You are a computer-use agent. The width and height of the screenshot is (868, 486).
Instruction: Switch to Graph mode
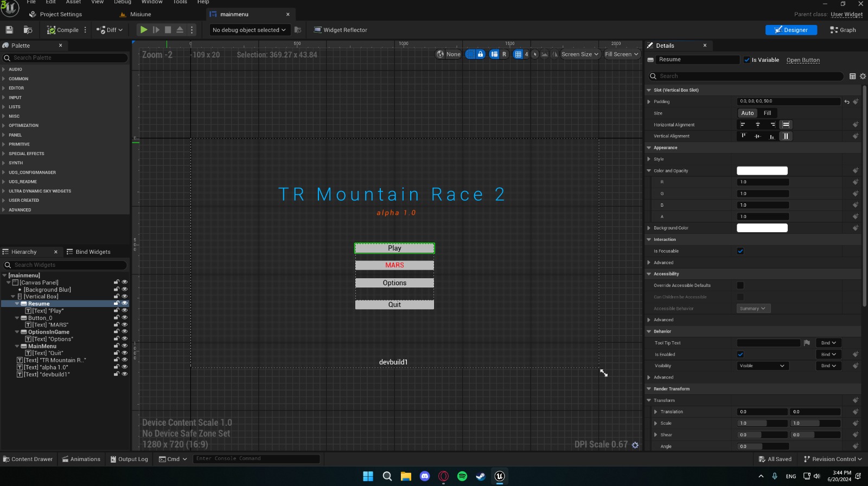click(843, 30)
